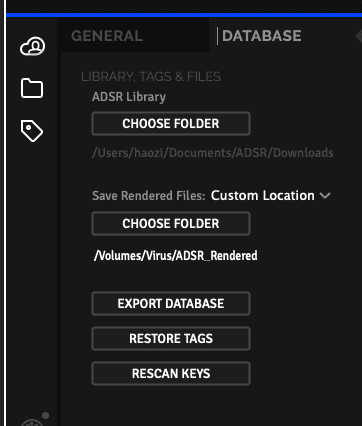Open the cloud account icon in sidebar

pyautogui.click(x=32, y=46)
